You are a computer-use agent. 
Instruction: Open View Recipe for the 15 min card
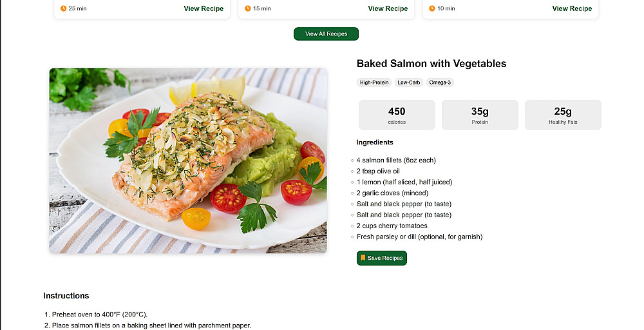coord(388,8)
